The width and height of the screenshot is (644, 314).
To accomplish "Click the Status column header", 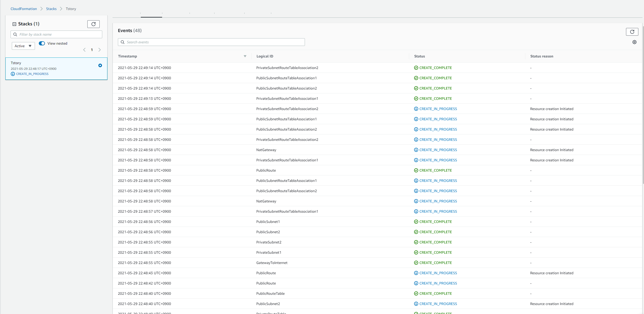I will pyautogui.click(x=419, y=56).
